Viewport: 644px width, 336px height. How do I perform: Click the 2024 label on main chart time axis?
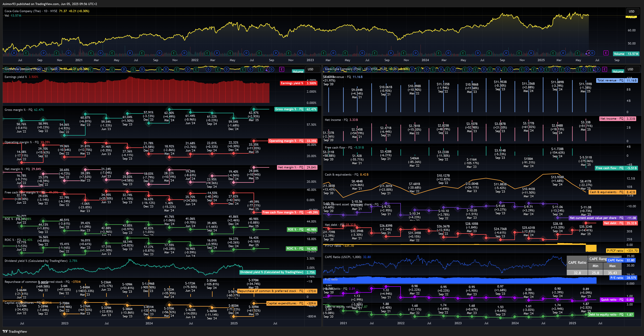coord(425,60)
